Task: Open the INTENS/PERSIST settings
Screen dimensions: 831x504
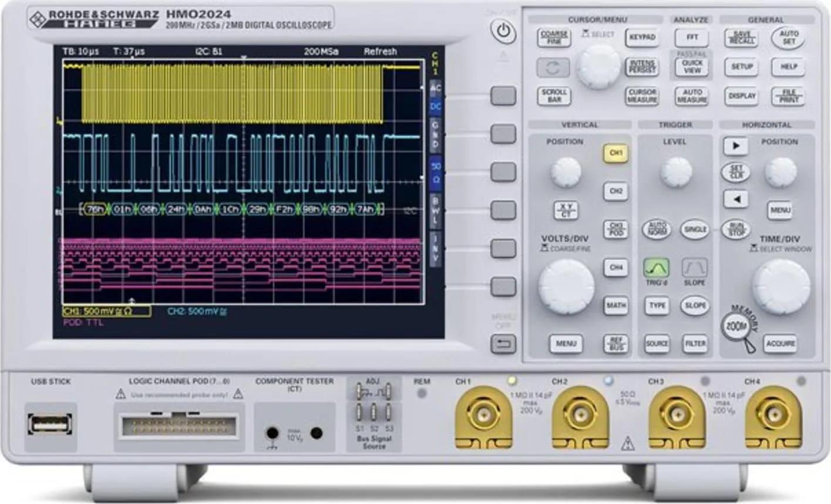Action: (x=642, y=67)
